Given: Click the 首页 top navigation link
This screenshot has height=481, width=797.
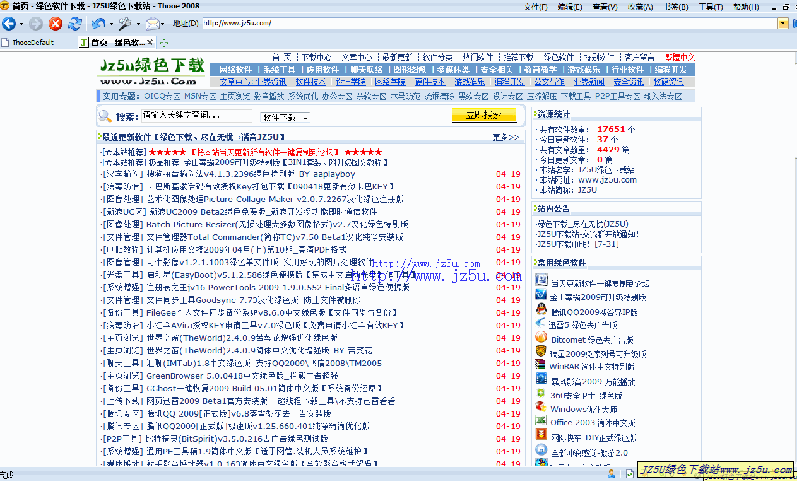Looking at the screenshot, I should click(281, 57).
